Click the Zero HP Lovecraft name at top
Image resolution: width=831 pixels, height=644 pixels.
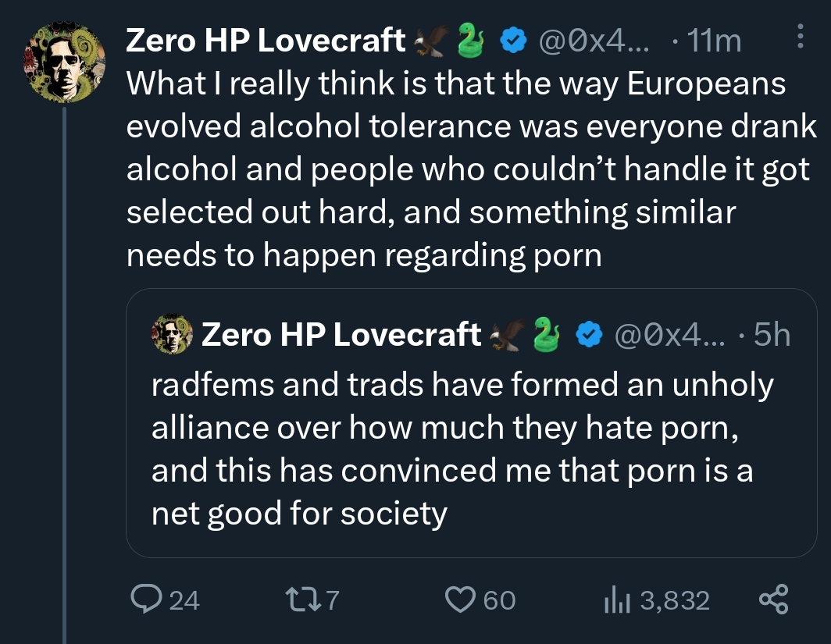point(266,41)
